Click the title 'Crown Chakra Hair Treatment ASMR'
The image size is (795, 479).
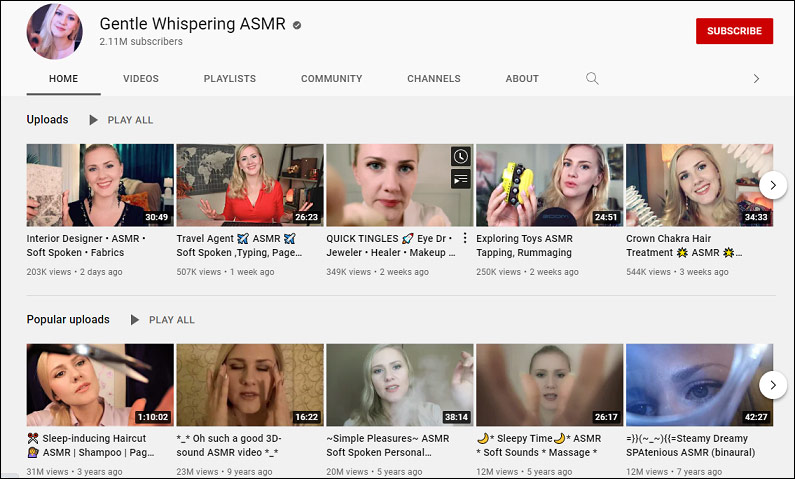pos(684,245)
